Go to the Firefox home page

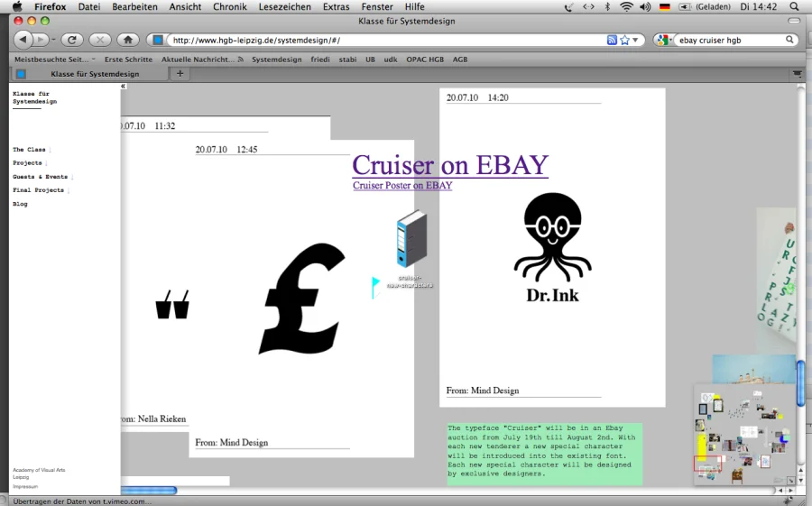pyautogui.click(x=127, y=40)
